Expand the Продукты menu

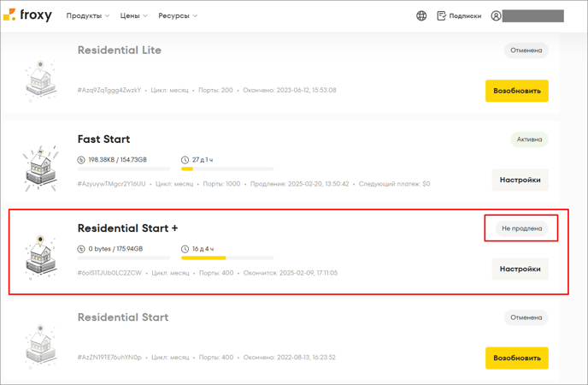88,15
